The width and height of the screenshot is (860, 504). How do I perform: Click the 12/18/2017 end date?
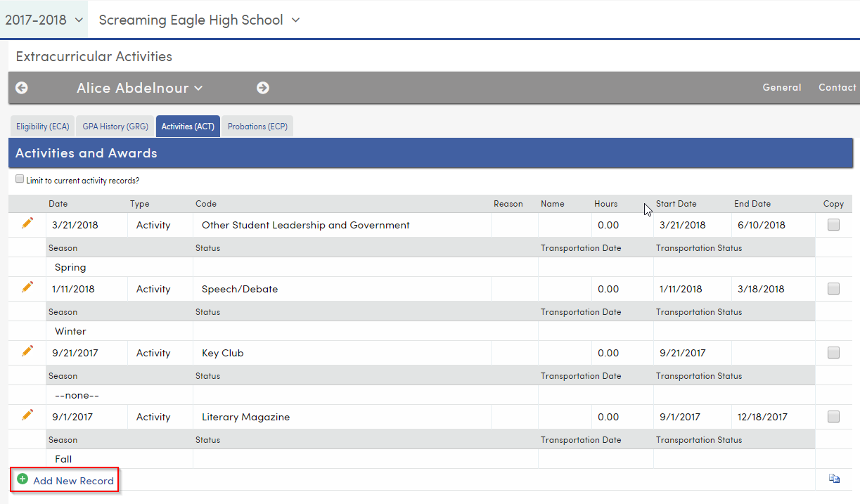click(x=763, y=417)
